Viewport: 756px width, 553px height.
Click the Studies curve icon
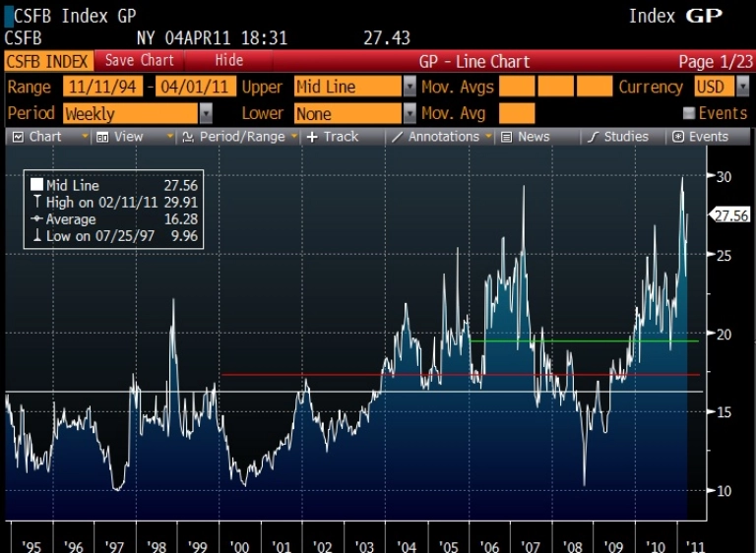(x=593, y=138)
